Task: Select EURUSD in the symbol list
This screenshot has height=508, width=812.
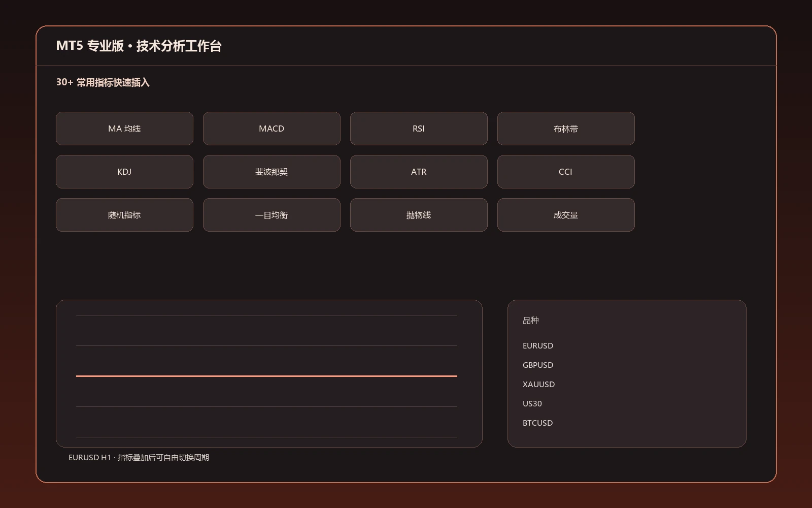Action: point(538,345)
